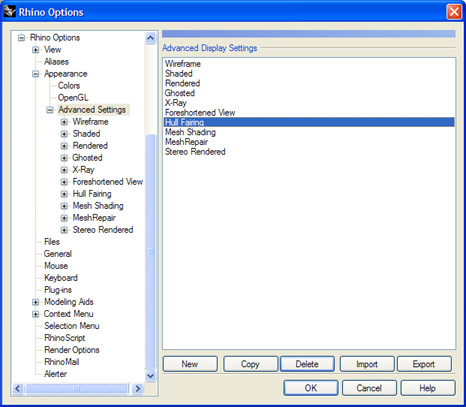Viewport: 466px width, 407px height.
Task: Open the RhinoScript options page
Action: tap(65, 338)
